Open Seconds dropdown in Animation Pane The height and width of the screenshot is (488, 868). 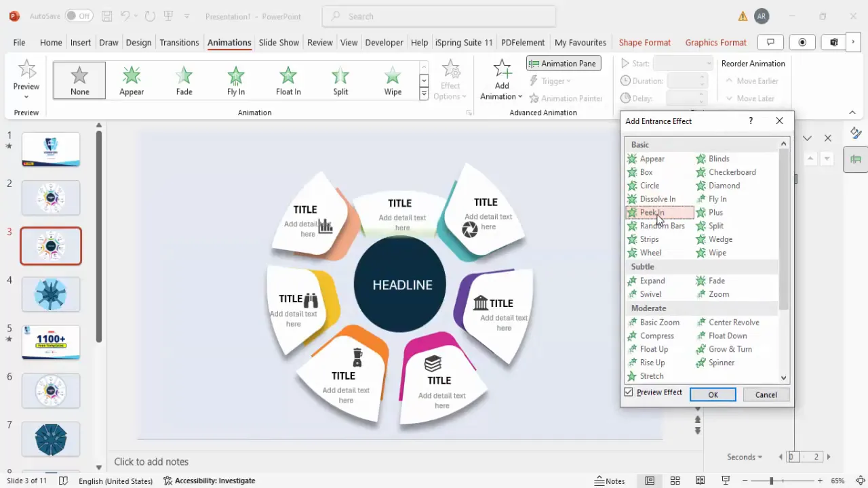pyautogui.click(x=745, y=457)
